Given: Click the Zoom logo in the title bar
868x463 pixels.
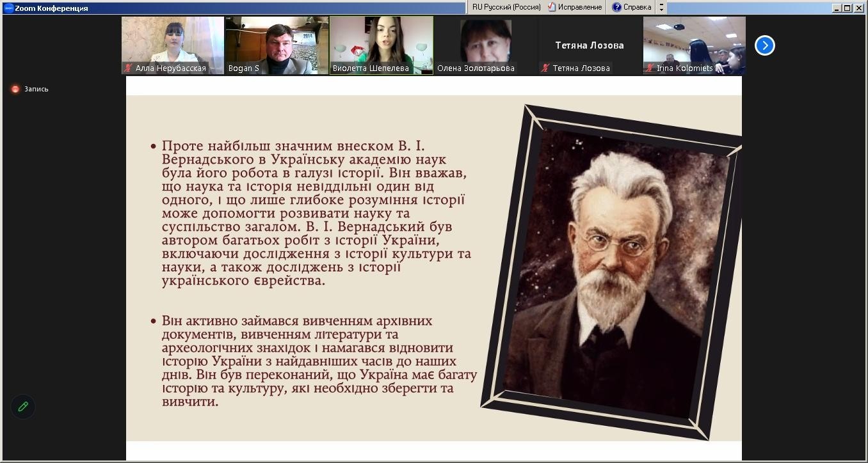Looking at the screenshot, I should pos(9,8).
